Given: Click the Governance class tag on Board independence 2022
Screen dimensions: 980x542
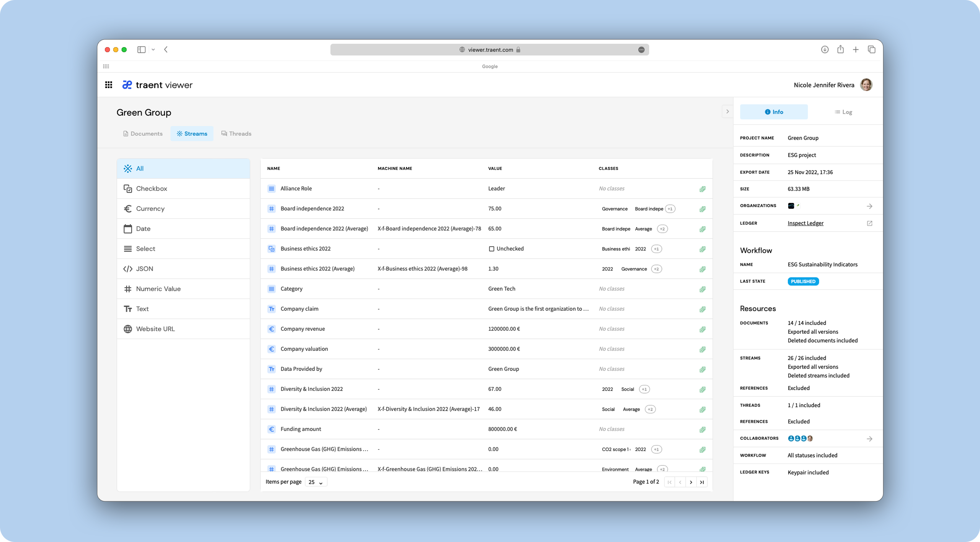Looking at the screenshot, I should pos(614,209).
